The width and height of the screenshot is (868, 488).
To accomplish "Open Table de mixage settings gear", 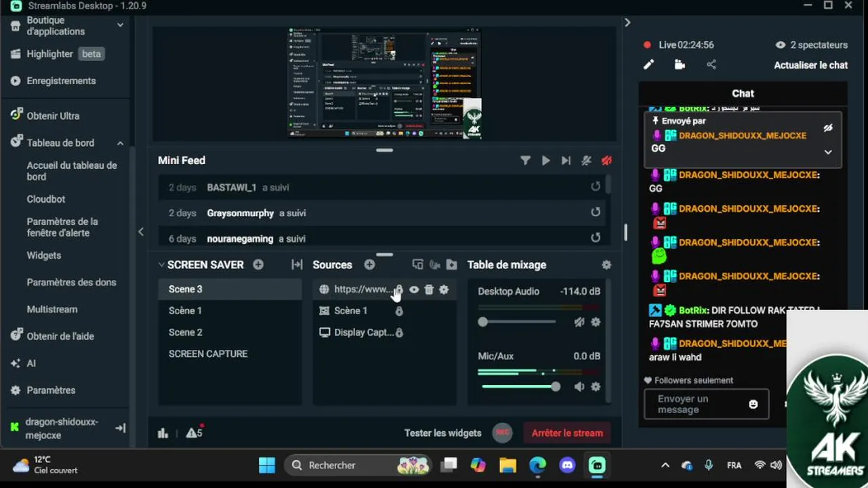I will (606, 265).
